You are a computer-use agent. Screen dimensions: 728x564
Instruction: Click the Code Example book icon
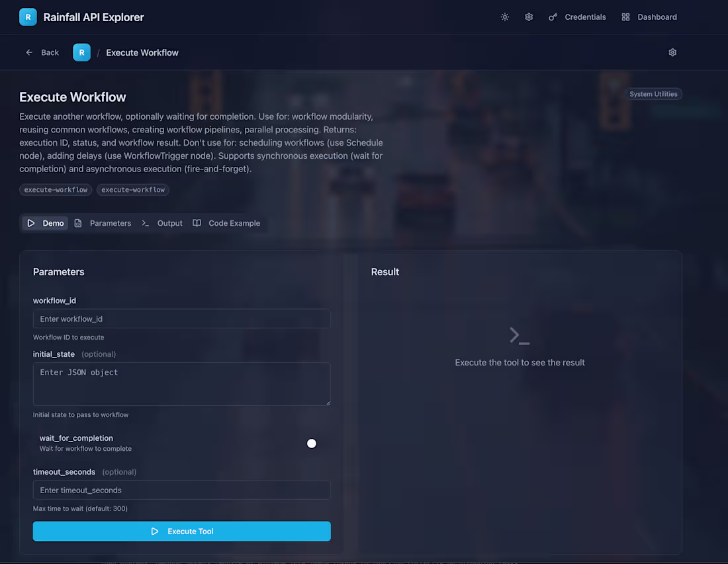tap(197, 223)
